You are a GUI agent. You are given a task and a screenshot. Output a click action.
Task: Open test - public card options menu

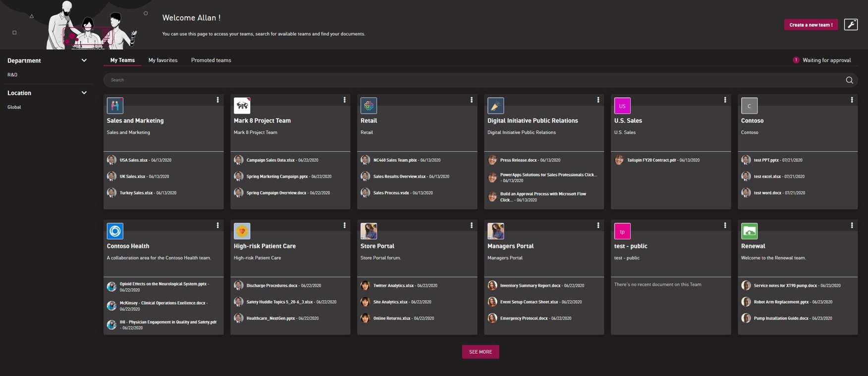tap(725, 225)
